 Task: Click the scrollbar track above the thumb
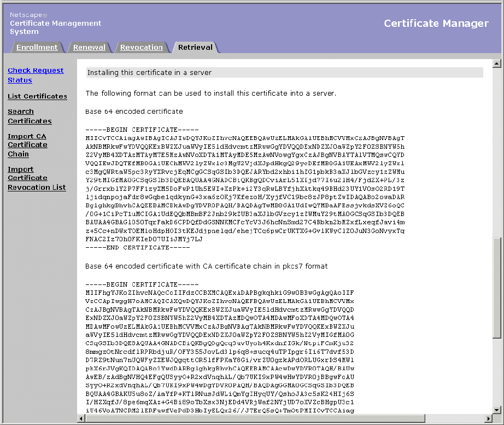[497, 153]
